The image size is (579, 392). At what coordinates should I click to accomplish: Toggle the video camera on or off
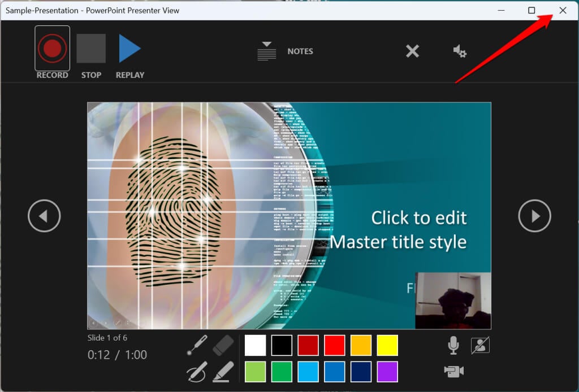[453, 371]
